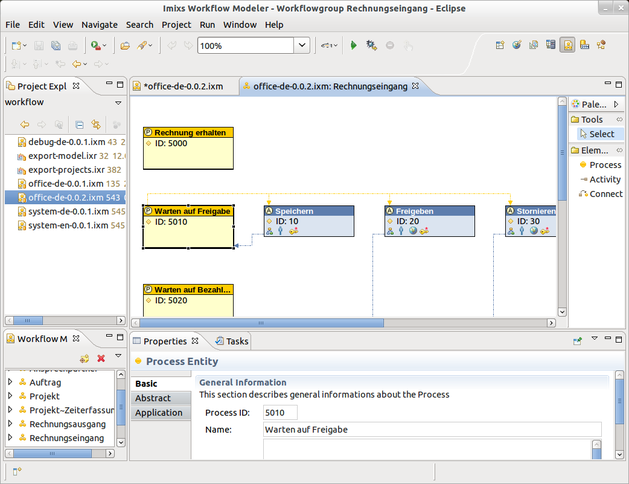Click the green Run toolbar button
629x484 pixels.
coord(353,45)
